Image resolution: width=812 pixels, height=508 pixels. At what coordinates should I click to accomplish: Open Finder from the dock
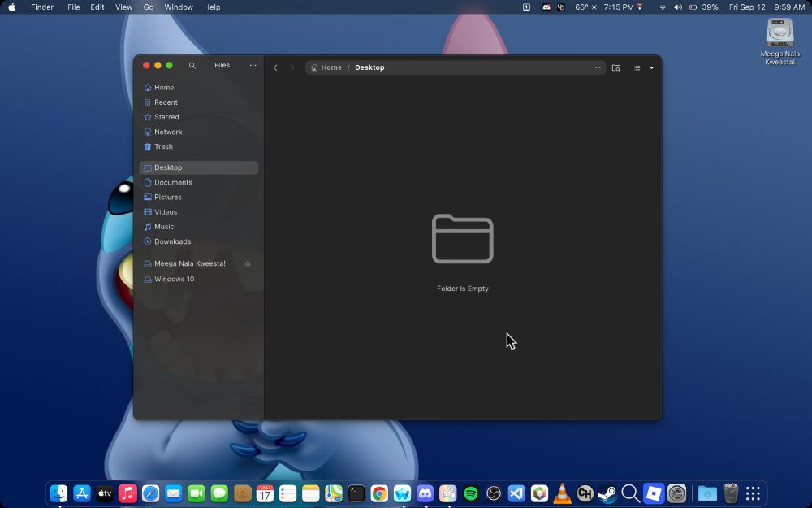58,493
